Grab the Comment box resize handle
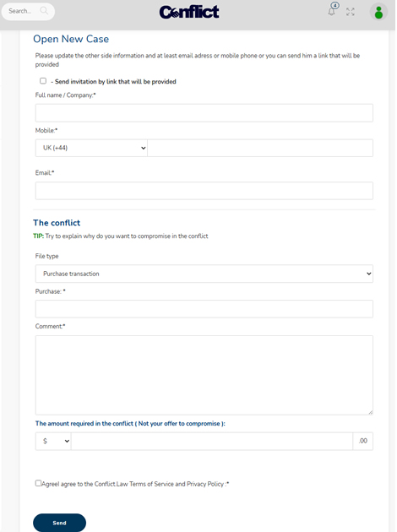Screen dimensions: 397x532 [x=370, y=412]
